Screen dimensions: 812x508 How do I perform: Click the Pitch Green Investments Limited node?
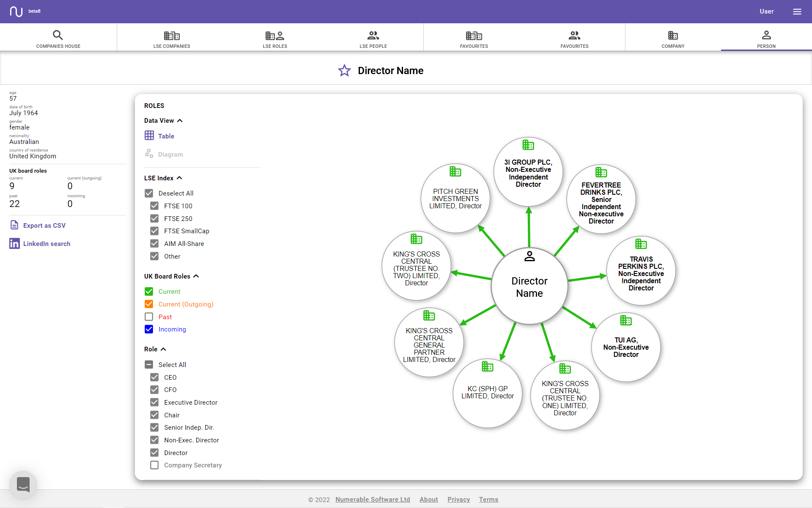tap(455, 198)
